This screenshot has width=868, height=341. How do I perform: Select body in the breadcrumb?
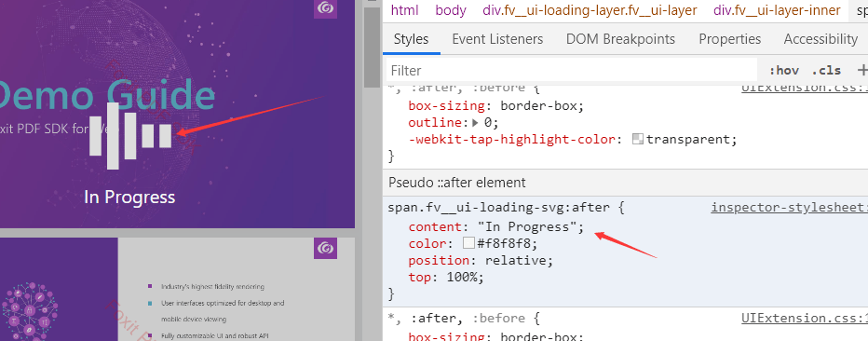click(451, 10)
